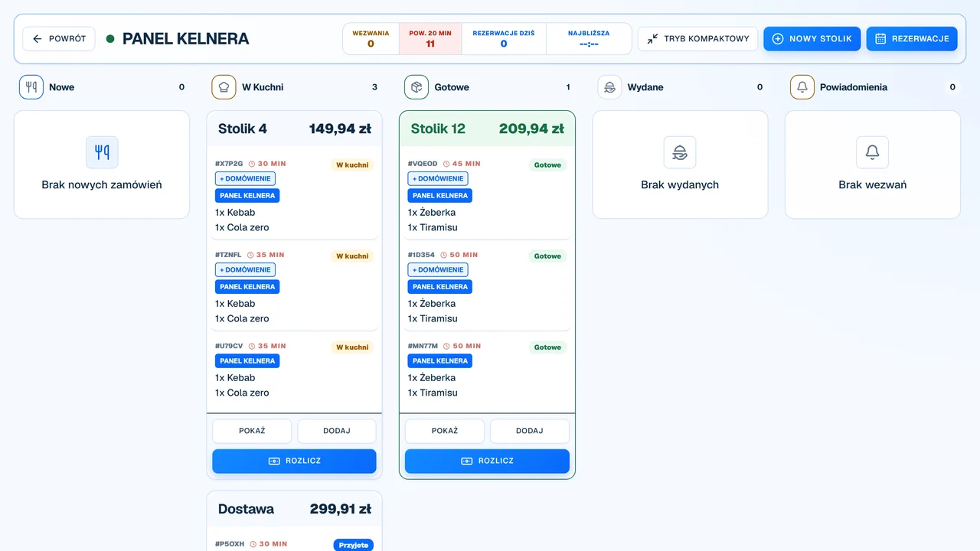Click the Gotowe status badge on #MN77M
This screenshot has width=980, height=551.
[547, 347]
